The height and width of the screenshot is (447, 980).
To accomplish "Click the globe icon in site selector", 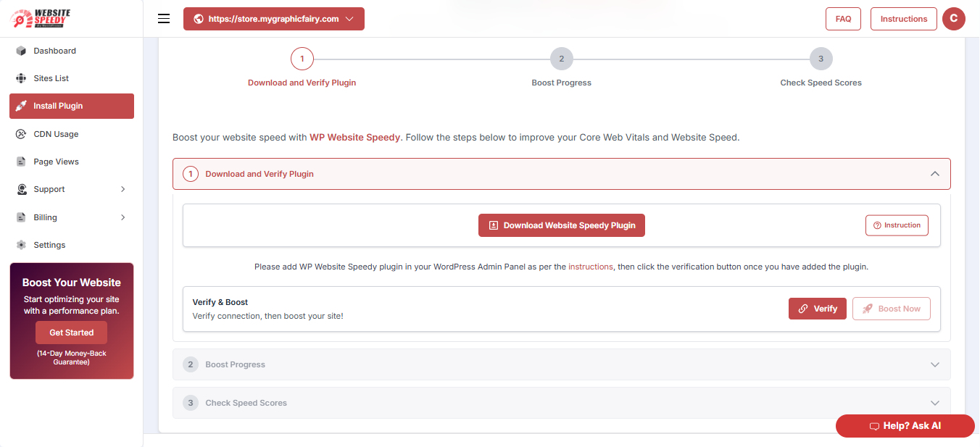I will pyautogui.click(x=199, y=19).
